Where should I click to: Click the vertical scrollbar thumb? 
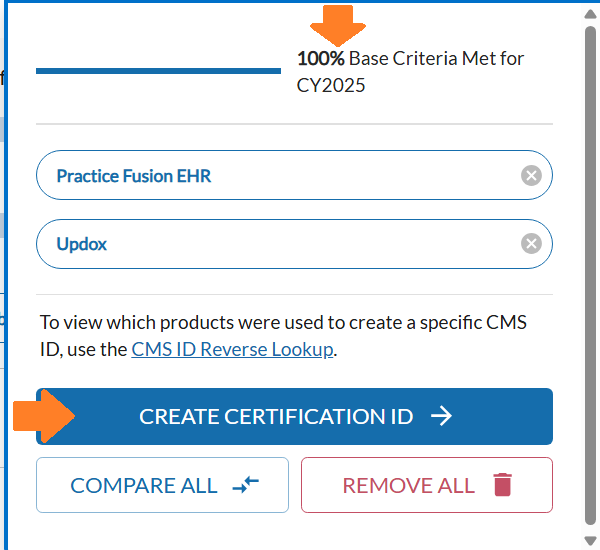590,270
